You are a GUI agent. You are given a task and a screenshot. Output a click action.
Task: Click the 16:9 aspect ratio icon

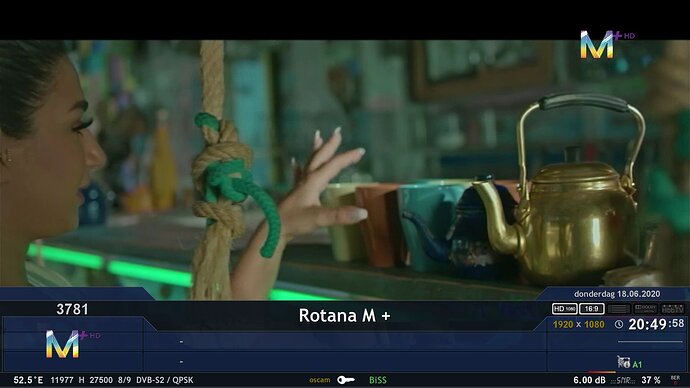[591, 309]
